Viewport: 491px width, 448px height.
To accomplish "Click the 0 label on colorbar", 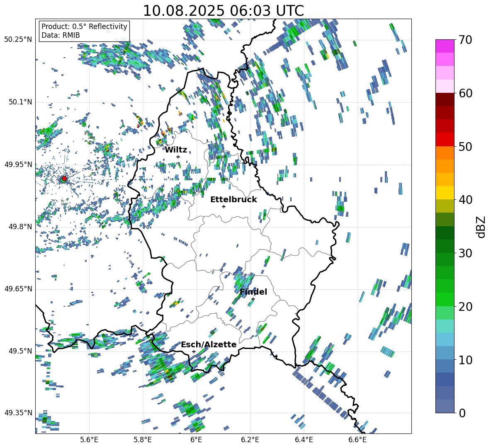I will click(x=462, y=413).
